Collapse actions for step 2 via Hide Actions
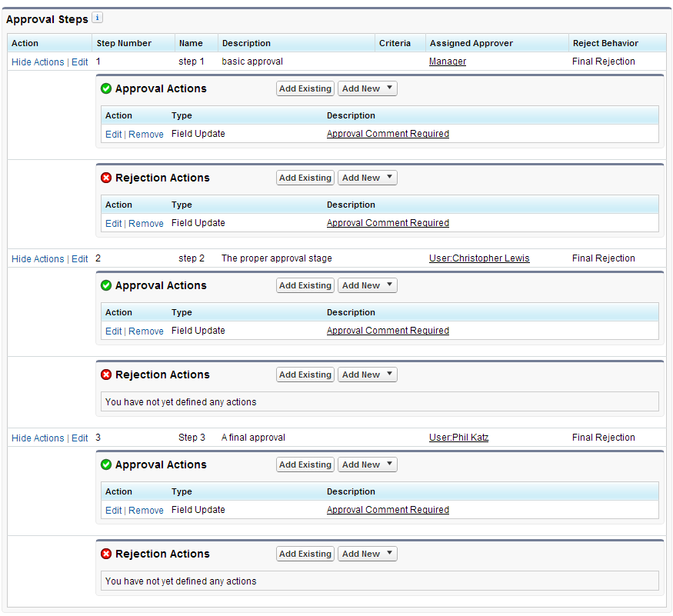 click(38, 259)
